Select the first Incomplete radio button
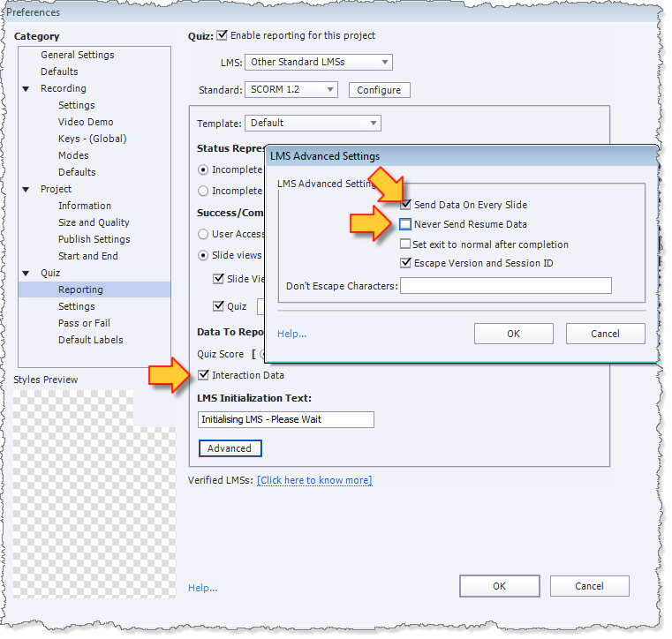 click(203, 170)
